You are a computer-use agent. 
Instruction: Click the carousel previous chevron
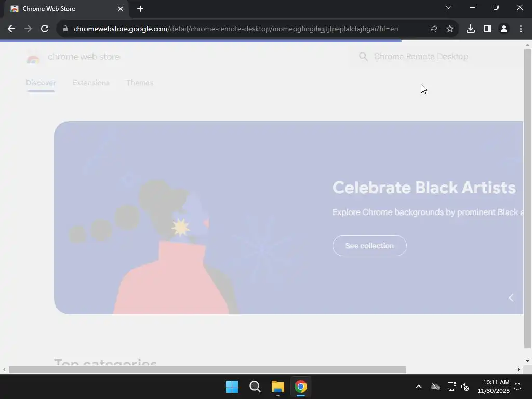(x=511, y=298)
